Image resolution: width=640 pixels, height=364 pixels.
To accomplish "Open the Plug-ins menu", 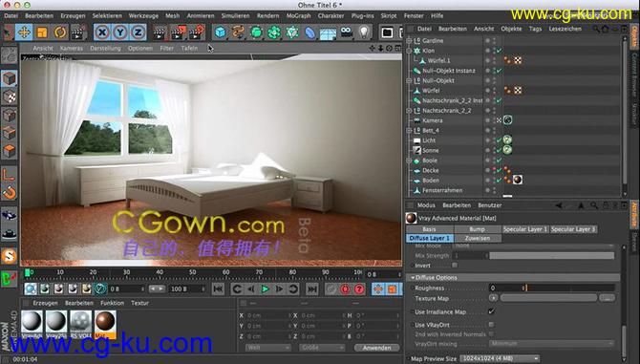I will pyautogui.click(x=362, y=16).
